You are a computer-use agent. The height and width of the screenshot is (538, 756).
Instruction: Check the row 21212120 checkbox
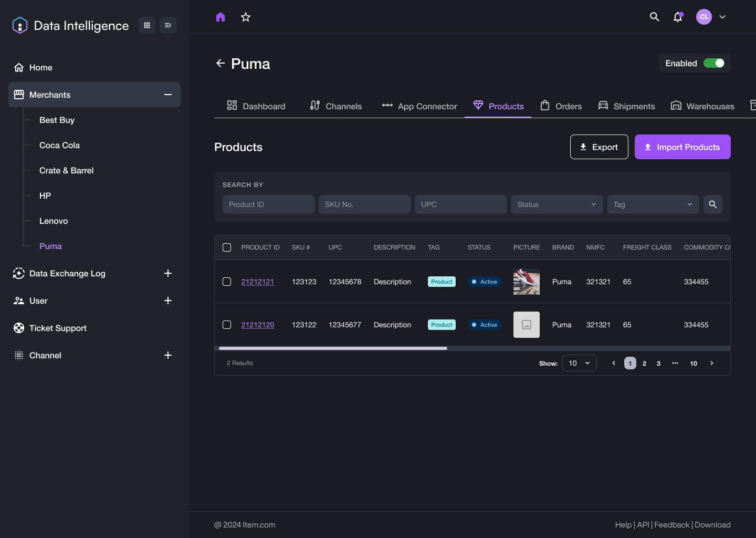click(227, 325)
